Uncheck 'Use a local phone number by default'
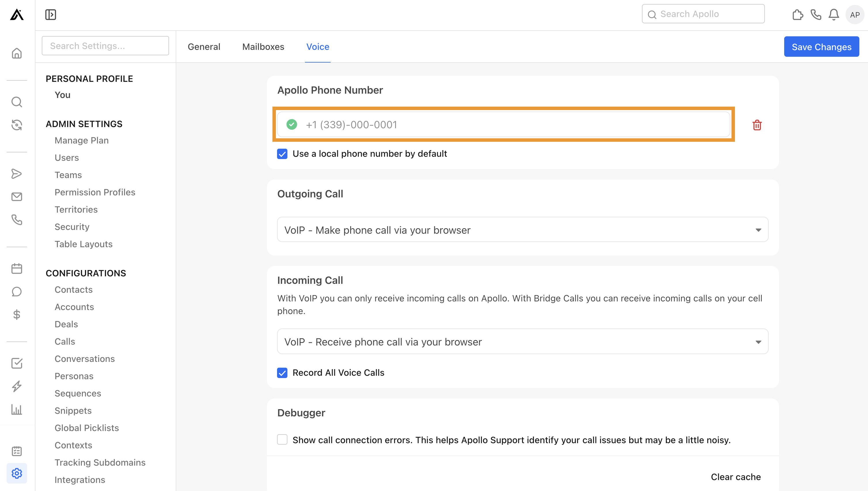Viewport: 868px width, 491px height. tap(282, 154)
